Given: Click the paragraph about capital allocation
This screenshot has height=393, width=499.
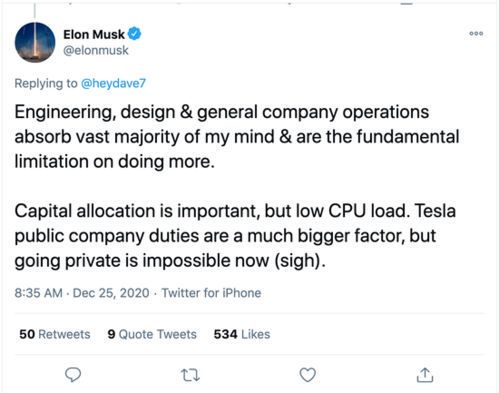Looking at the screenshot, I should point(235,236).
